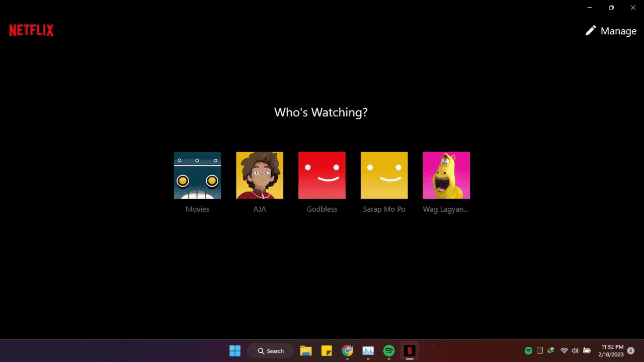Select the yellow smiley Sarap Mo Po avatar
Viewport: 644px width, 362px height.
click(384, 175)
